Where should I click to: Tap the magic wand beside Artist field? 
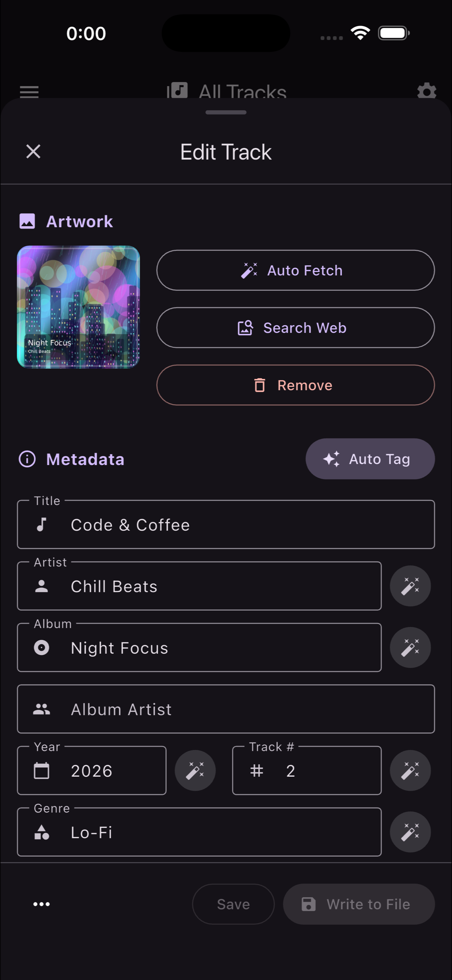410,586
